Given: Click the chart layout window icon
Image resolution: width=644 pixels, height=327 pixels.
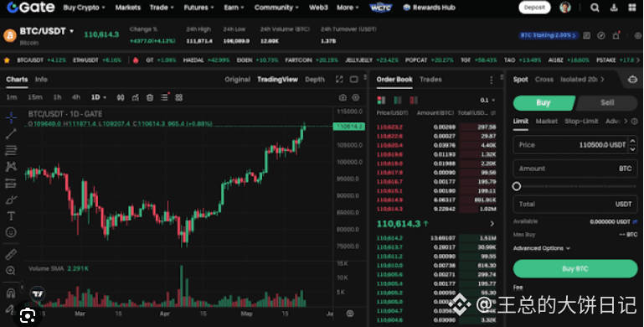Looking at the screenshot, I should (353, 79).
